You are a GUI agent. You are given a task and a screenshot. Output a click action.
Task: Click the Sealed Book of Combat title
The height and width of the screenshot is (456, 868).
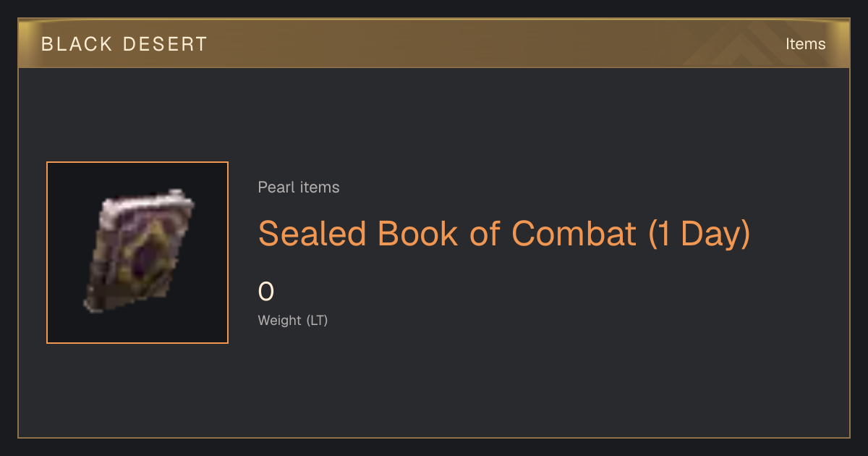504,233
